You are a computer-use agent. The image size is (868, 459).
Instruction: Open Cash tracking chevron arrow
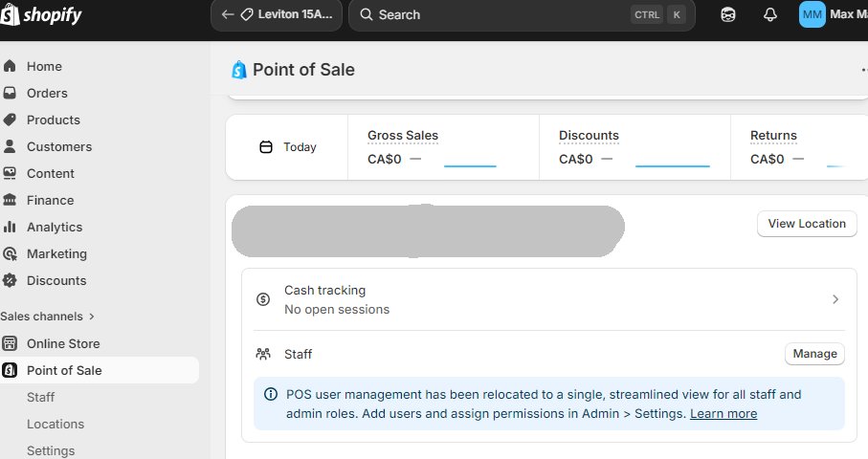(x=835, y=299)
